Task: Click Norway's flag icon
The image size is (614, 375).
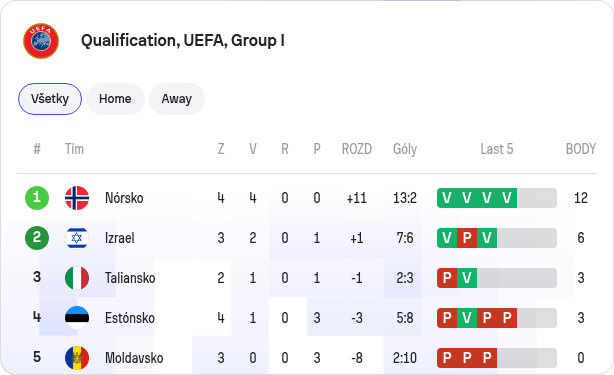Action: [77, 198]
